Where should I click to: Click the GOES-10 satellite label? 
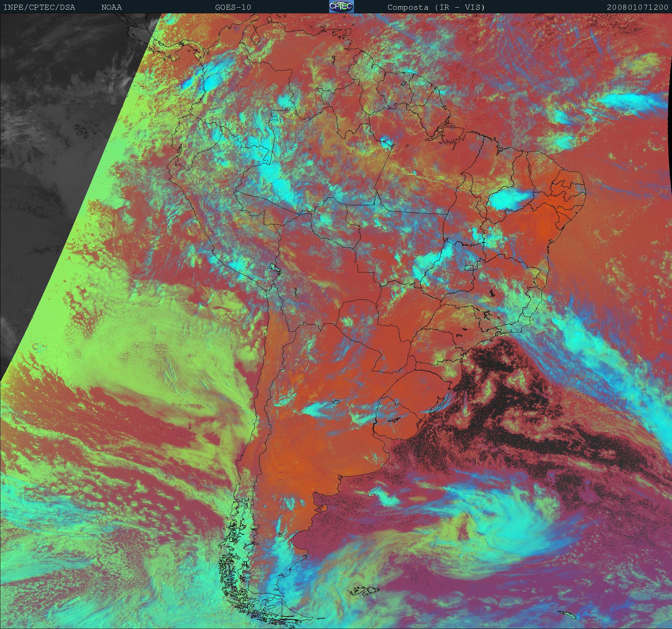point(233,7)
